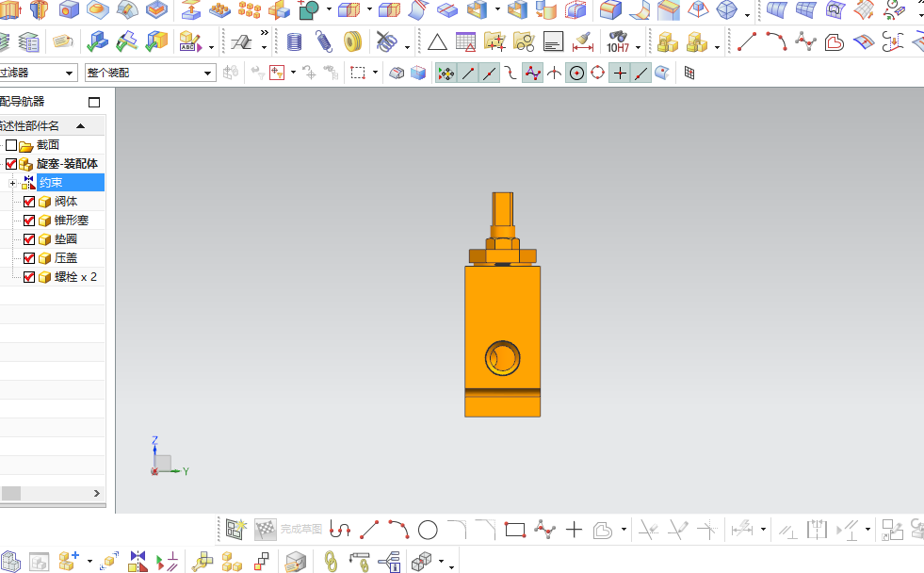Click the table with triangle icon

pyautogui.click(x=465, y=41)
